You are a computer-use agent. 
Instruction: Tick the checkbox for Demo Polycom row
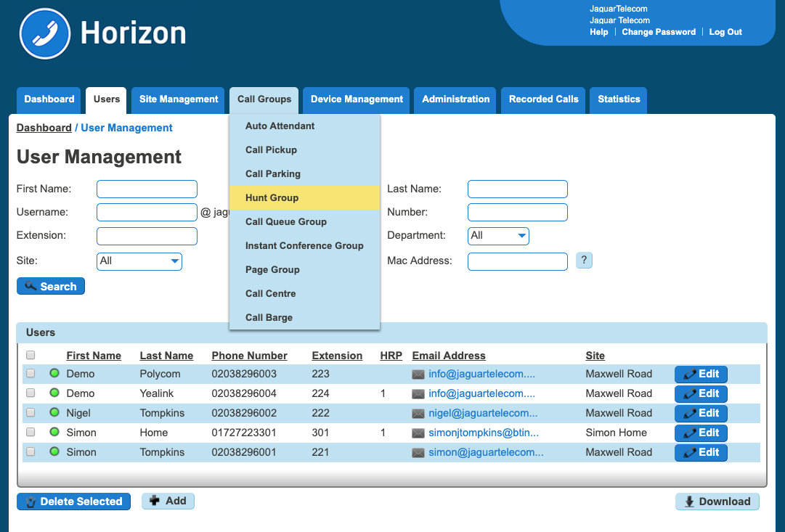tap(30, 374)
